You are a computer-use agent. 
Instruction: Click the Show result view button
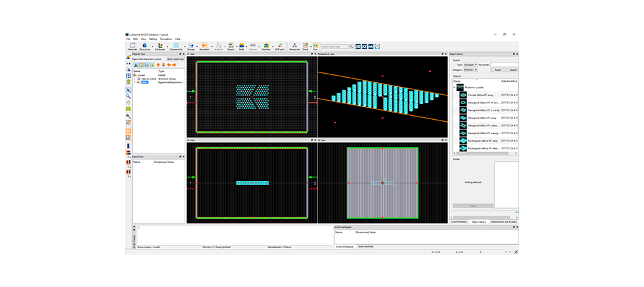point(175,59)
